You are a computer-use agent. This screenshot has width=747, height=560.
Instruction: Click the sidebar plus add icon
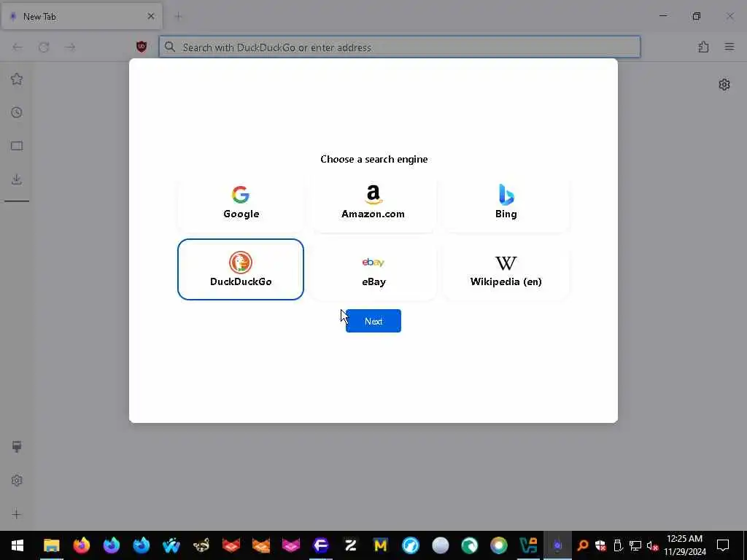pos(17,514)
